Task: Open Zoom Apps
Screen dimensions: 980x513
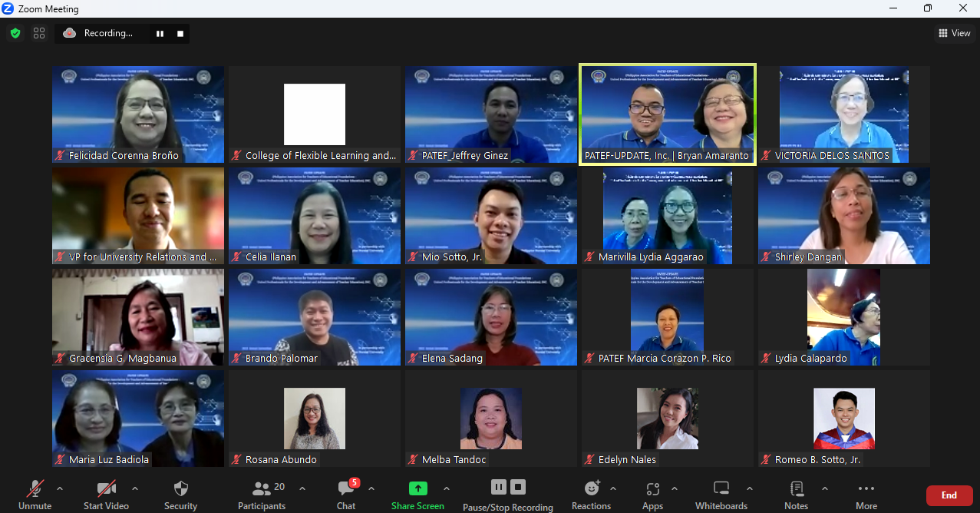Action: tap(652, 495)
